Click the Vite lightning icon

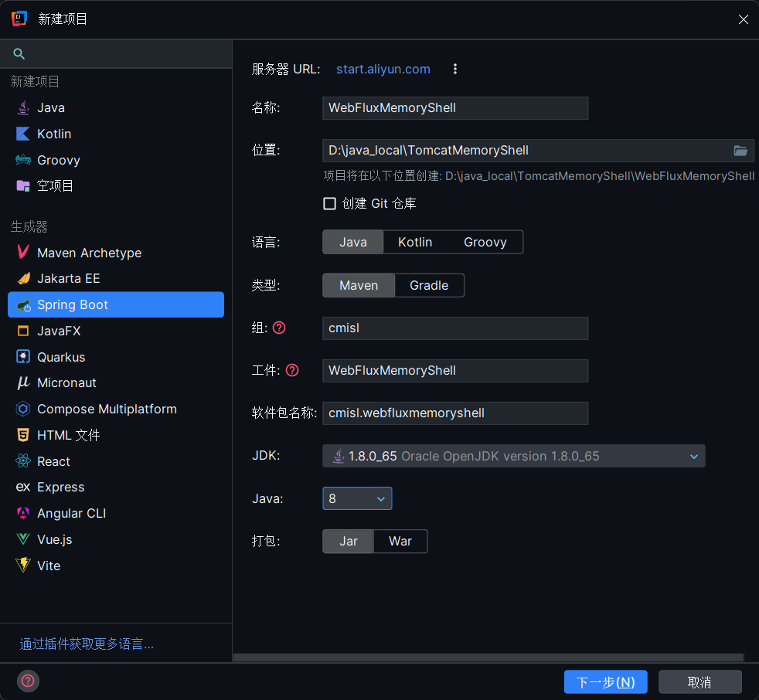pos(23,565)
